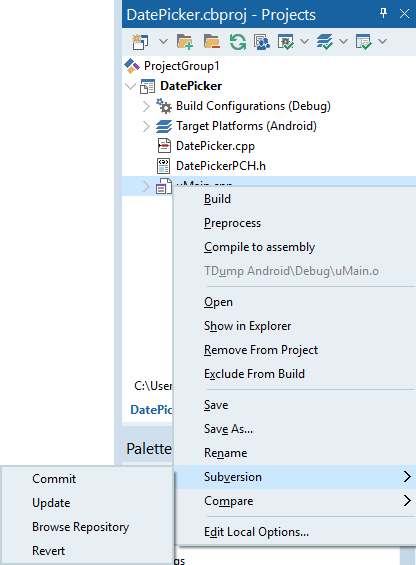Click Remove From Project option
This screenshot has width=416, height=565.
261,350
